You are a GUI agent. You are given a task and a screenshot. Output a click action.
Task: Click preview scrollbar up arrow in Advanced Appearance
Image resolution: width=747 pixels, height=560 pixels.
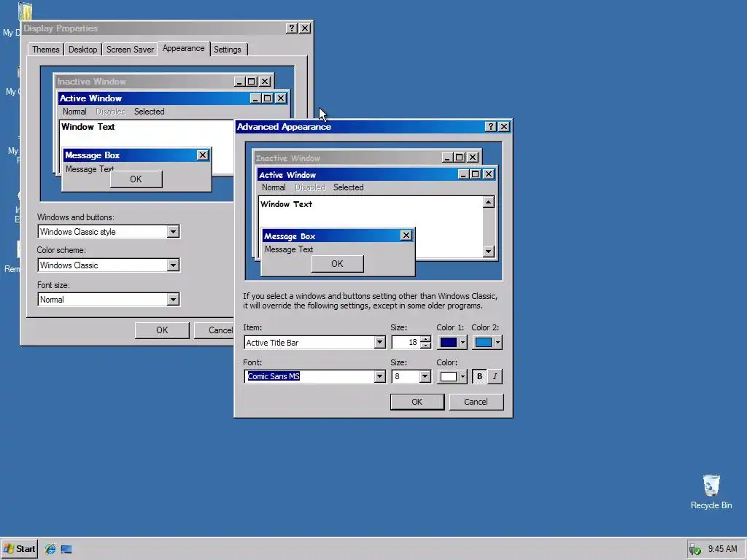point(488,203)
